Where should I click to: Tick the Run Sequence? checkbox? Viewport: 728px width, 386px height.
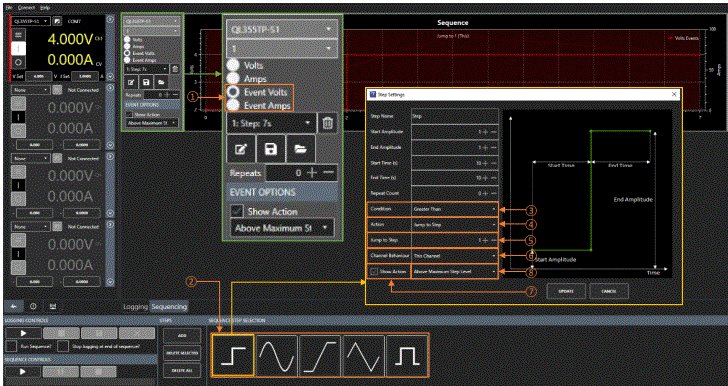pos(12,346)
